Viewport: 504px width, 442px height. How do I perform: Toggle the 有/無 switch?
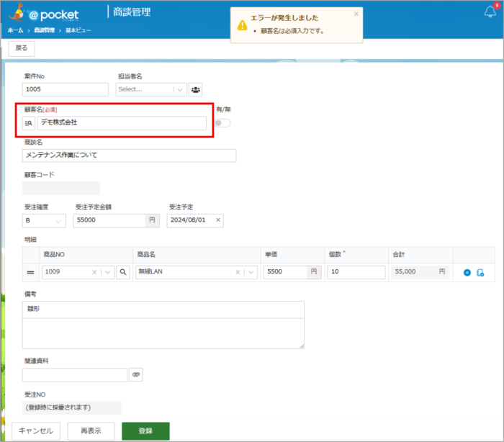point(222,123)
